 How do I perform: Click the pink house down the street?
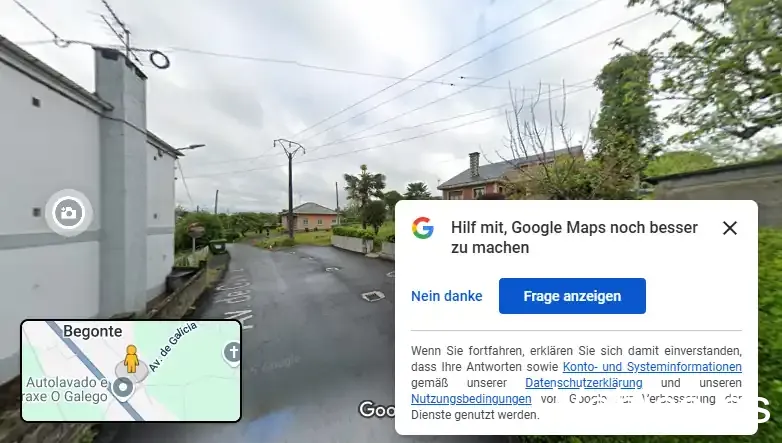pos(310,217)
